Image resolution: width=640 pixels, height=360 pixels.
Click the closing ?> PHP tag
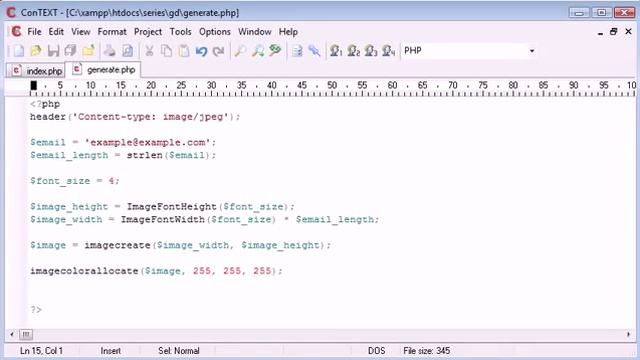click(x=36, y=310)
